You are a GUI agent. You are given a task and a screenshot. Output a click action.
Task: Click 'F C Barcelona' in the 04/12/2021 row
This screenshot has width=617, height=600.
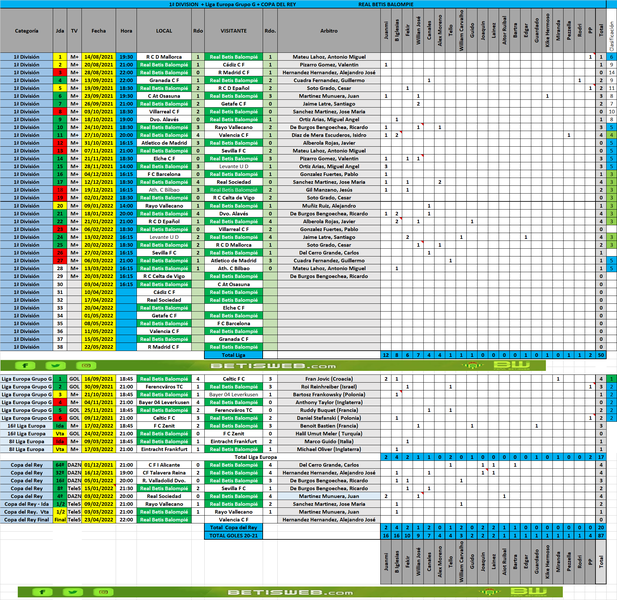tap(164, 174)
